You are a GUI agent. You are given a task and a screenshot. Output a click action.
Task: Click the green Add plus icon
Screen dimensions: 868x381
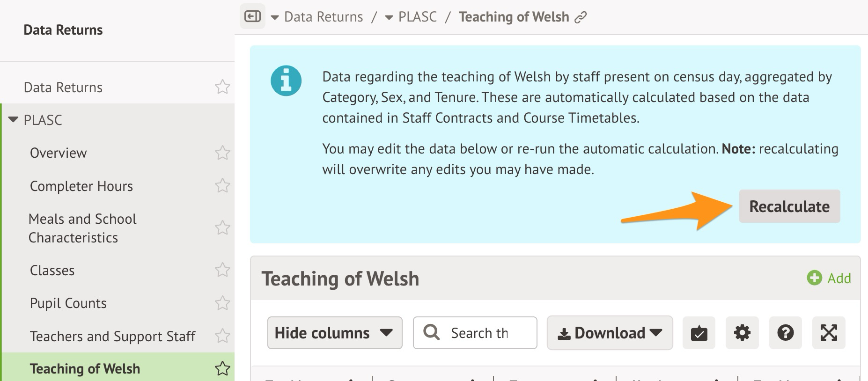pos(814,278)
